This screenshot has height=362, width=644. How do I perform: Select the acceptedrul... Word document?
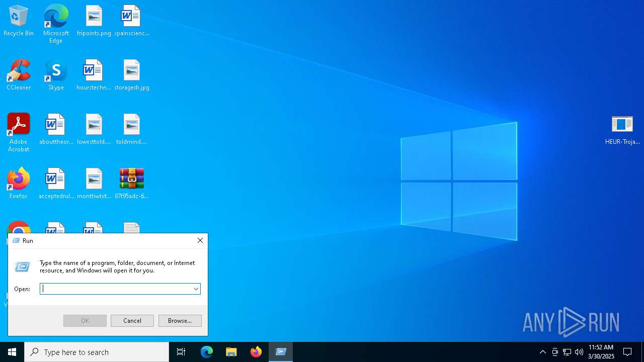tap(56, 184)
